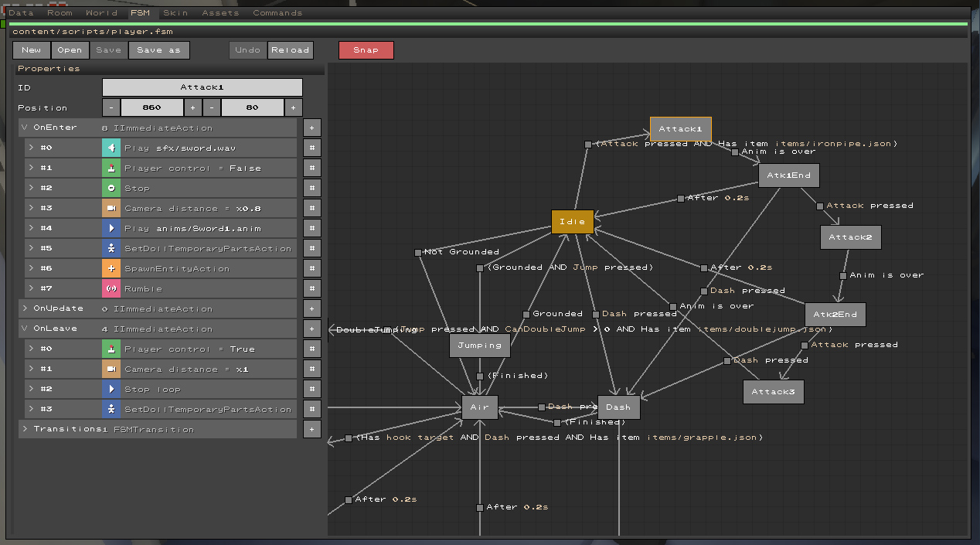Select the Air state node

[x=480, y=407]
